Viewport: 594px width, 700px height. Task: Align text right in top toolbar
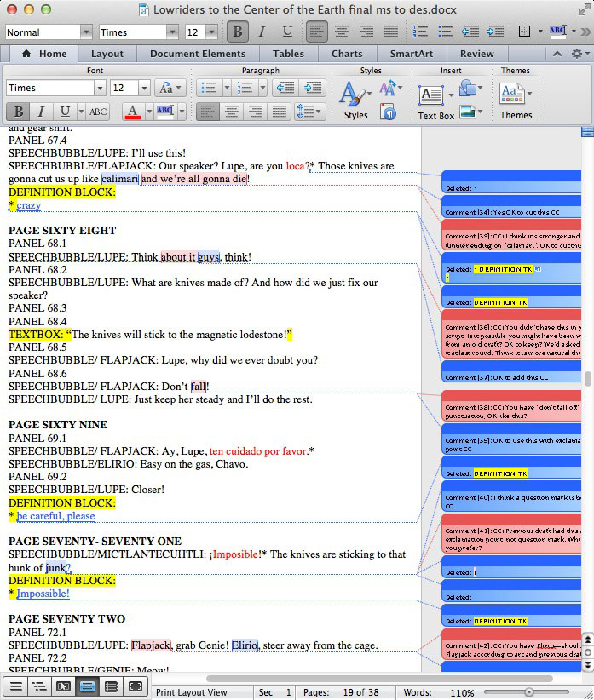(366, 32)
